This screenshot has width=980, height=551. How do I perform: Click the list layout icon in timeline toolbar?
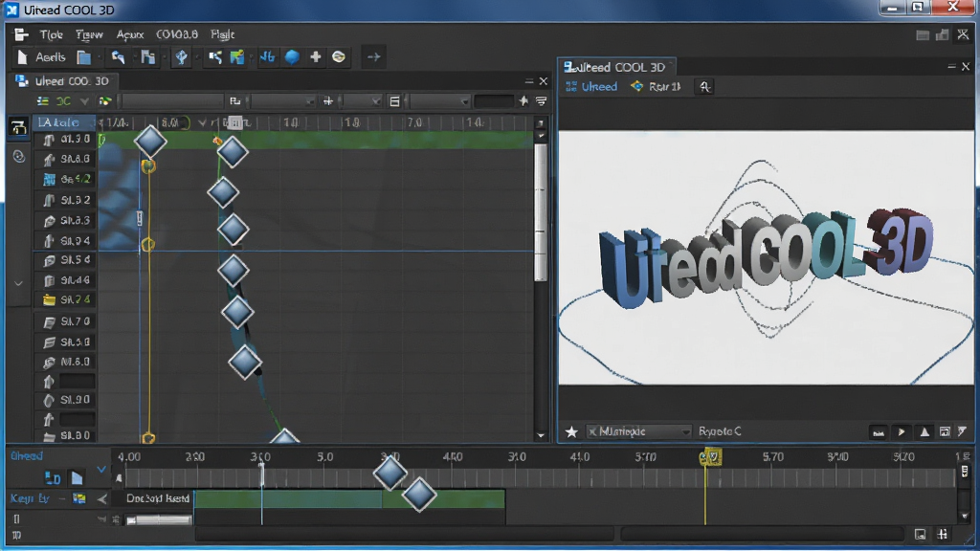coord(394,101)
